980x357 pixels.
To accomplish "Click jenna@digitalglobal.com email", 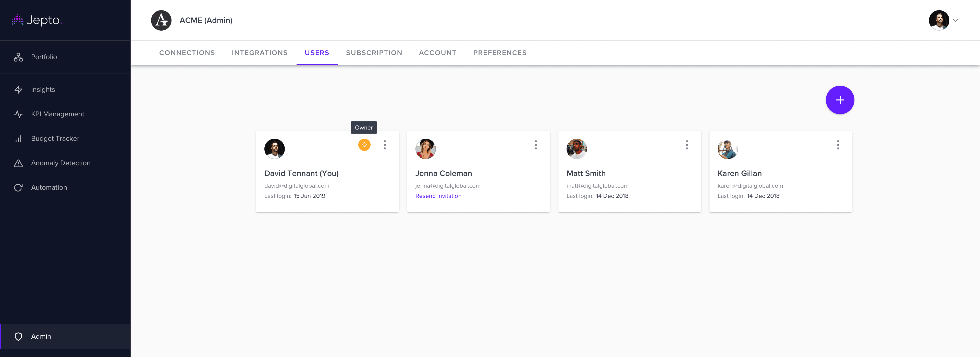I will tap(448, 186).
